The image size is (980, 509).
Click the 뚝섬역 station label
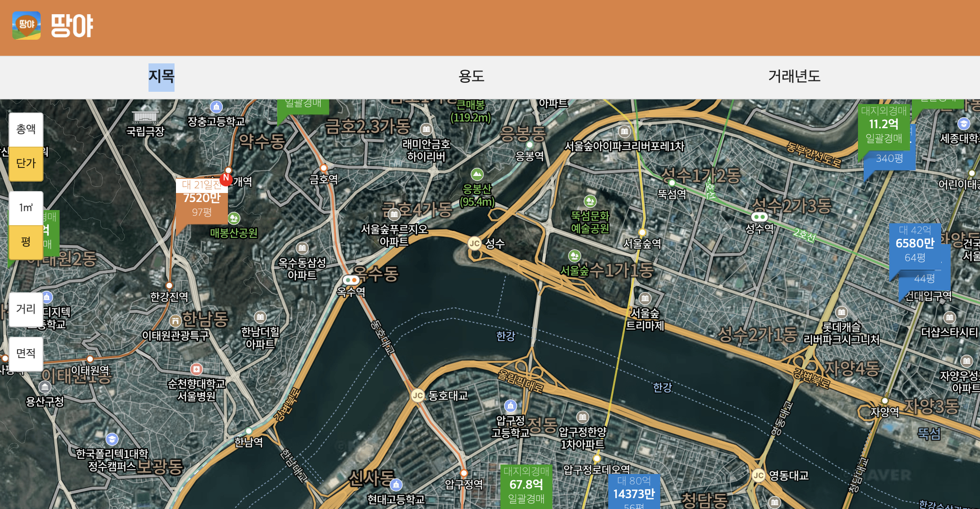tap(672, 193)
